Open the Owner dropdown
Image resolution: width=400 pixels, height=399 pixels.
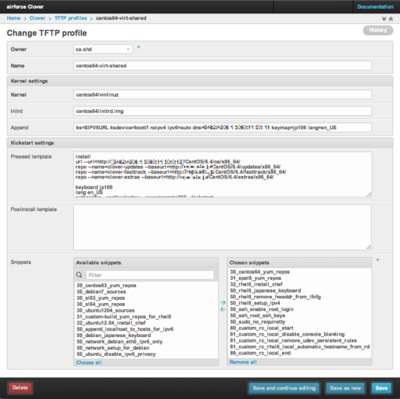103,49
